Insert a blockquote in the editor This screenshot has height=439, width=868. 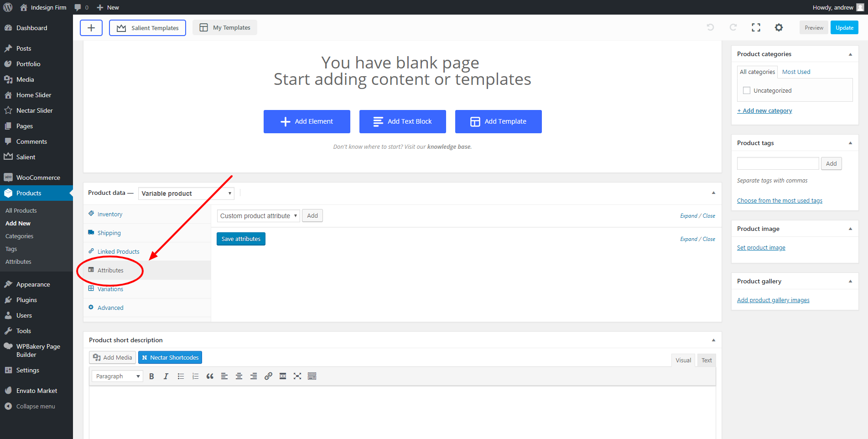(210, 376)
